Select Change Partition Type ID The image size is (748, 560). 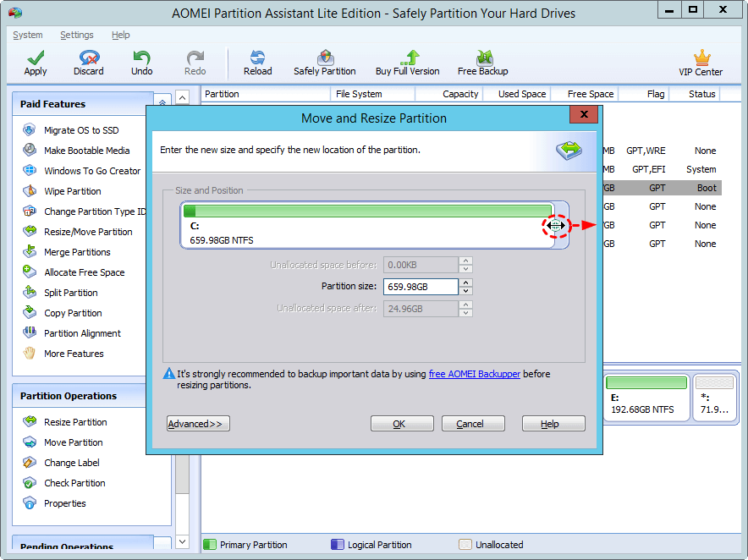95,211
